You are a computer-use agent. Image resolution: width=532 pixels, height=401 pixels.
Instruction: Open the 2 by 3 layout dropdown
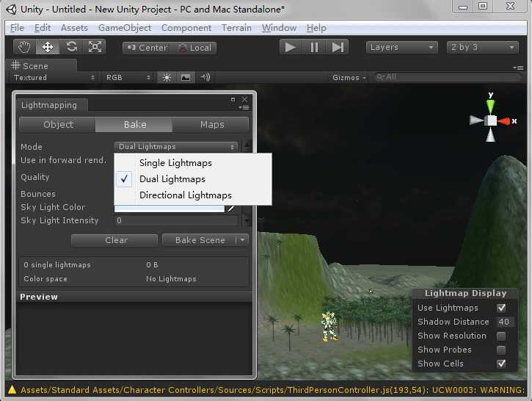pos(482,47)
